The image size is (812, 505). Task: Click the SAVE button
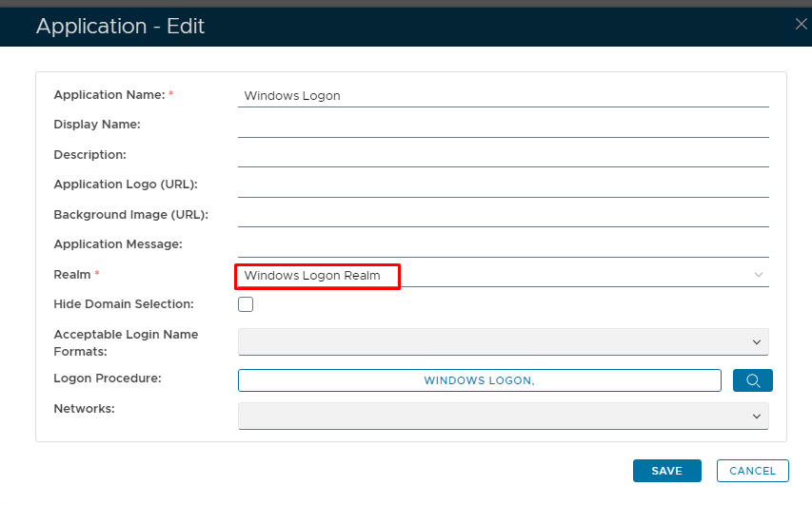[666, 471]
